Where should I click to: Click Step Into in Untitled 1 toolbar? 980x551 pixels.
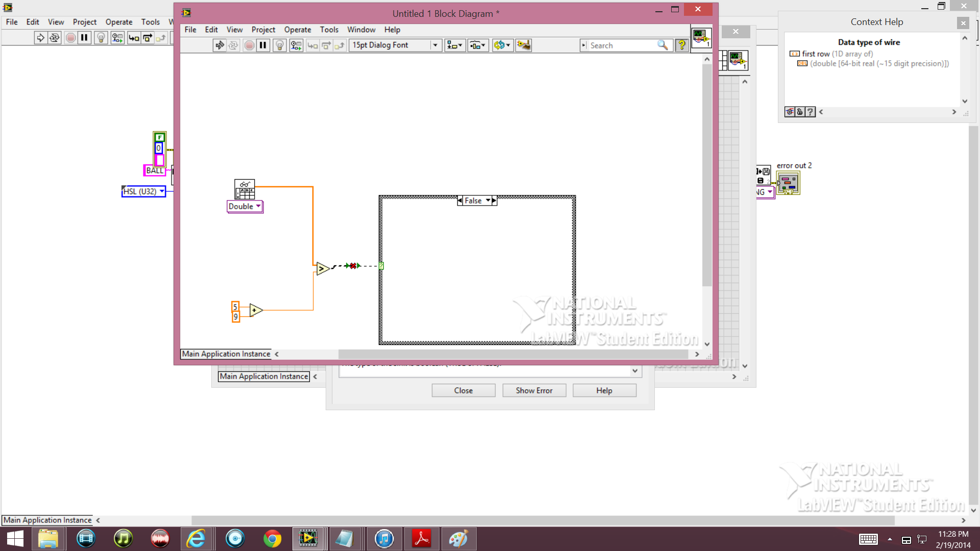312,45
